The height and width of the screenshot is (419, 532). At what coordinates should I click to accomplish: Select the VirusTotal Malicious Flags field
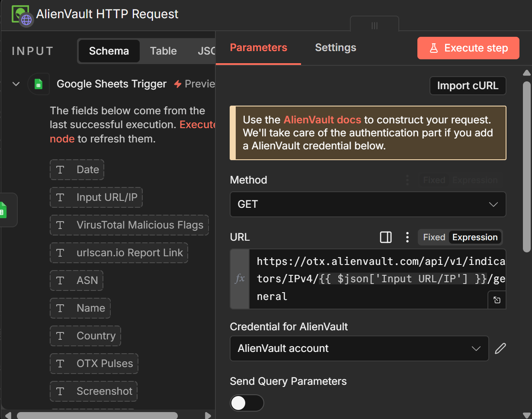click(x=129, y=225)
